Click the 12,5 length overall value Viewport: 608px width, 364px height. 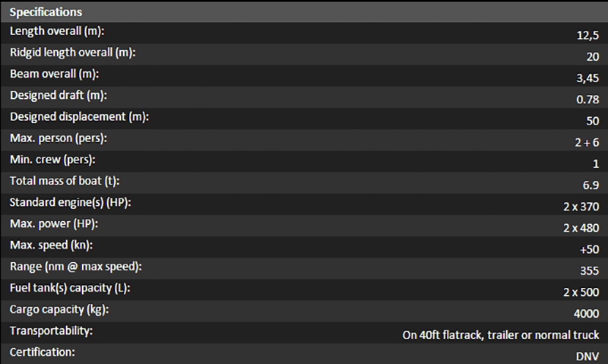pos(588,34)
